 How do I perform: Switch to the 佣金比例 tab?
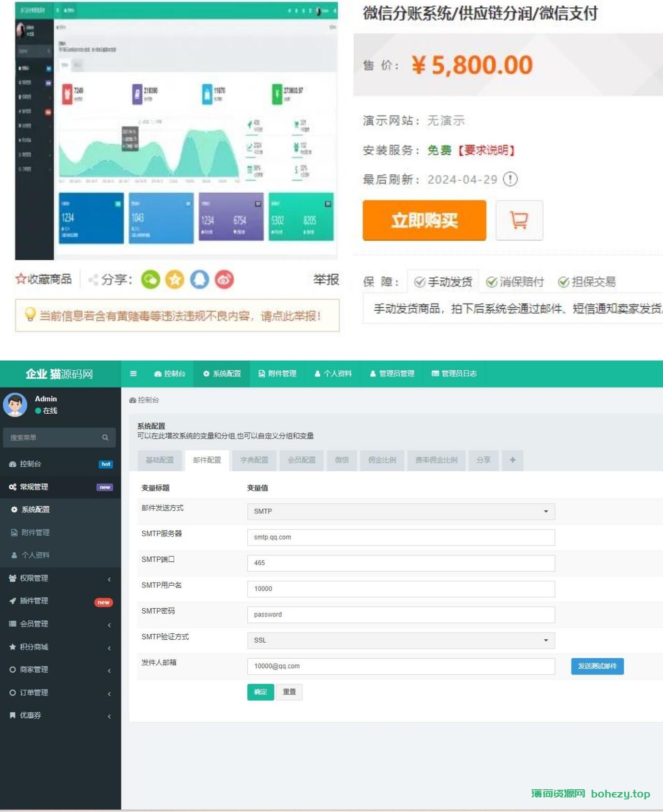(382, 460)
